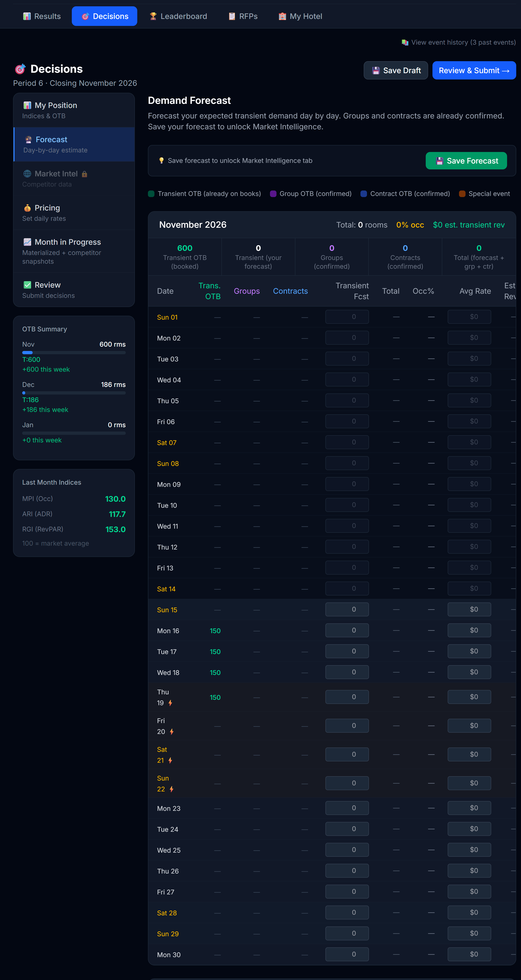Click Trans. OTB column header
The height and width of the screenshot is (980, 521).
click(209, 291)
